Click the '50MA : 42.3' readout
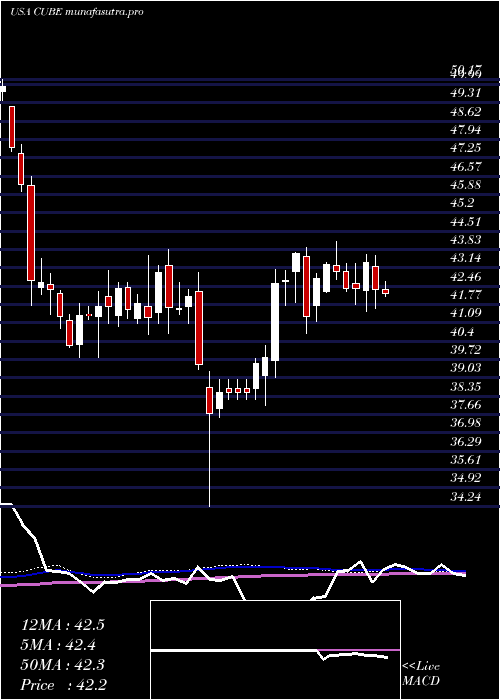This screenshot has height=700, width=500. click(62, 665)
